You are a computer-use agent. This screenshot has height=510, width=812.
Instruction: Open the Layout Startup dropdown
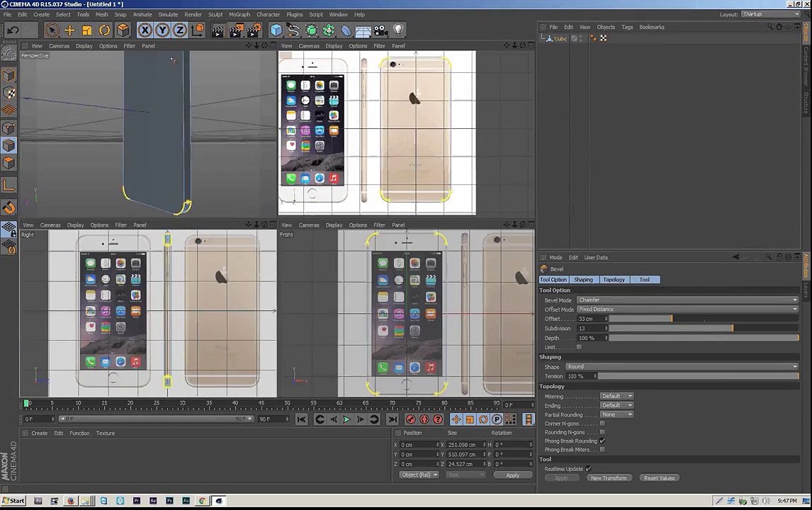(x=771, y=14)
